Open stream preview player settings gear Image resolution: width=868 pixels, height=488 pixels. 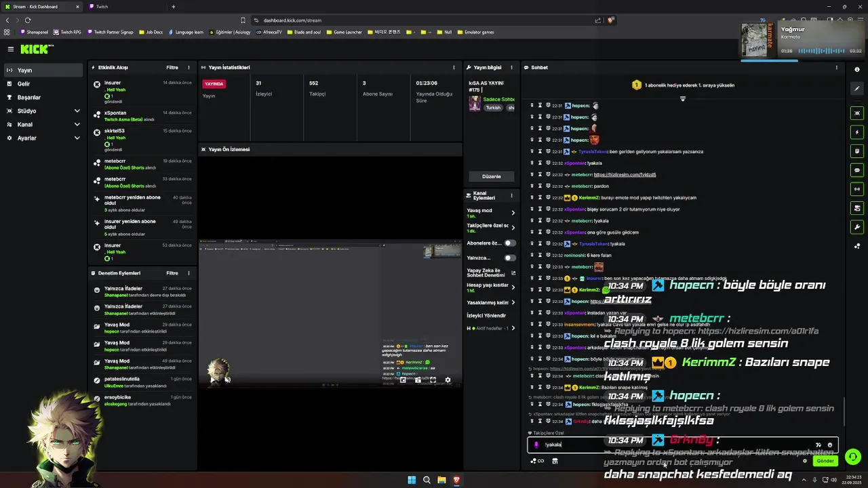coord(448,380)
